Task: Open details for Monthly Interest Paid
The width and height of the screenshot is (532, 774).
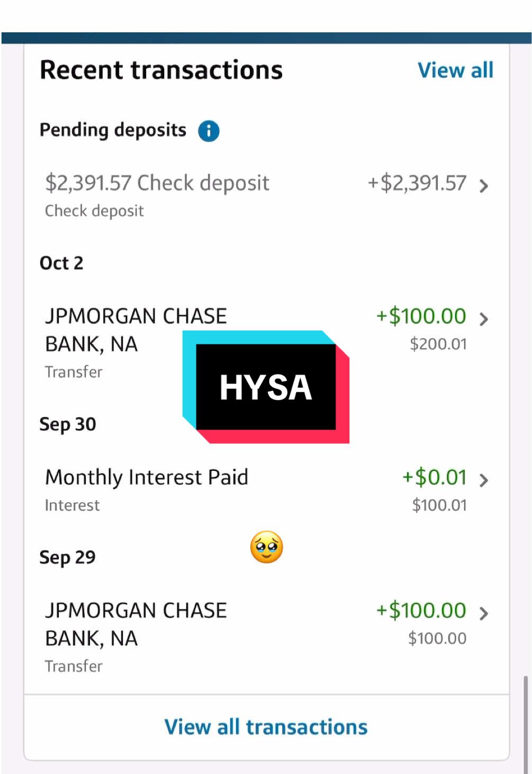Action: pyautogui.click(x=483, y=481)
